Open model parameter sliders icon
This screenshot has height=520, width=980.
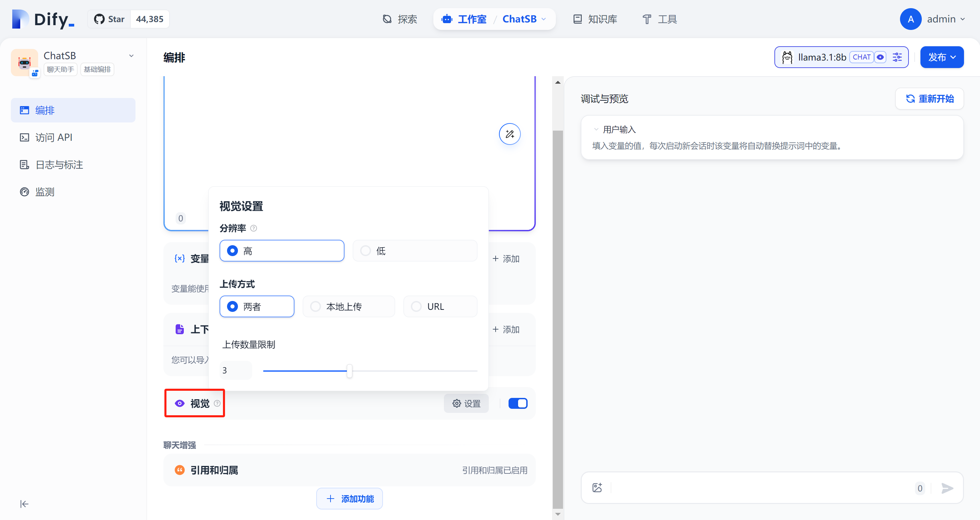(x=897, y=57)
